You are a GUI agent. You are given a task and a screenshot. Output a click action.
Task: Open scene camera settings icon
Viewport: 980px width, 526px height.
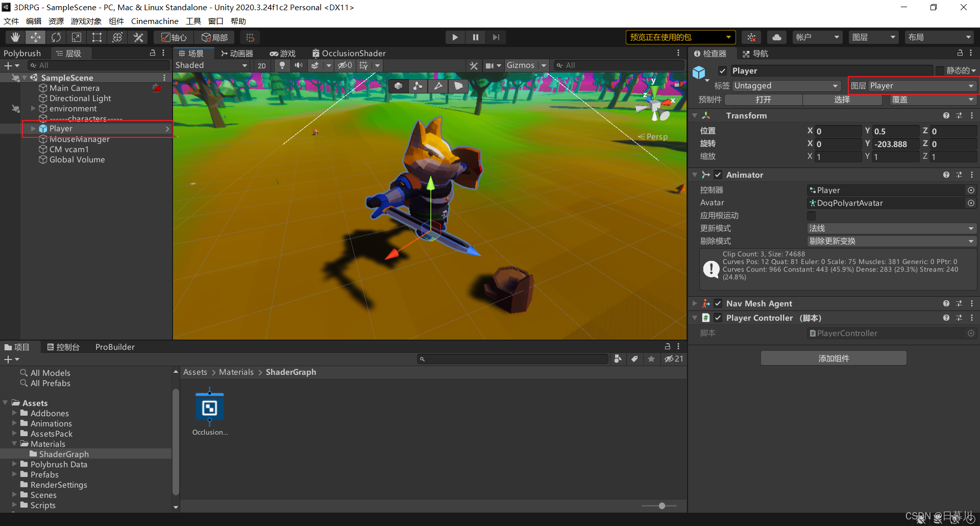[490, 65]
